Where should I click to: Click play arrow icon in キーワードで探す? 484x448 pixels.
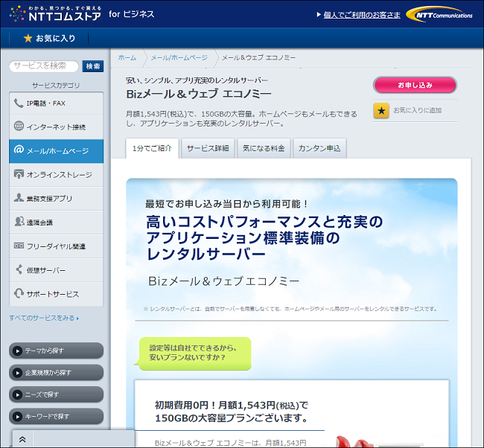tap(17, 417)
